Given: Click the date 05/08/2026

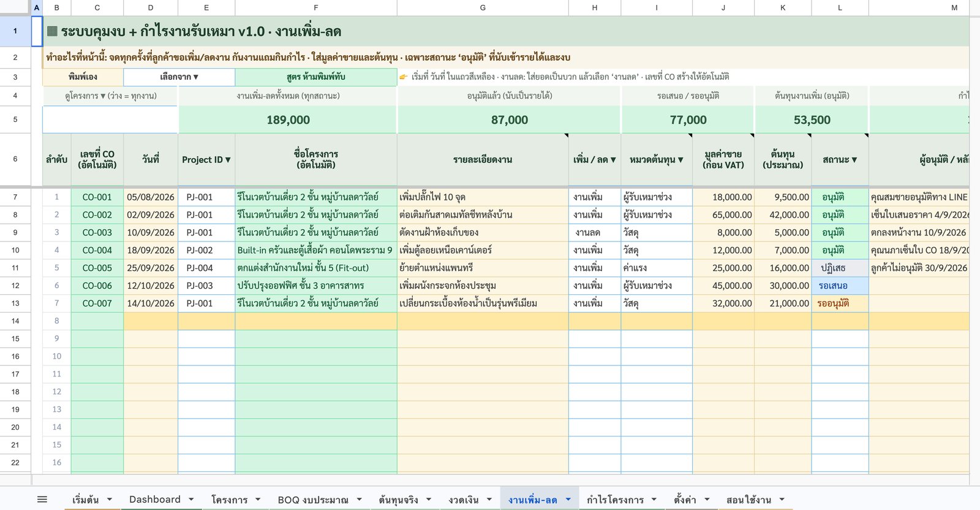Looking at the screenshot, I should tap(151, 197).
